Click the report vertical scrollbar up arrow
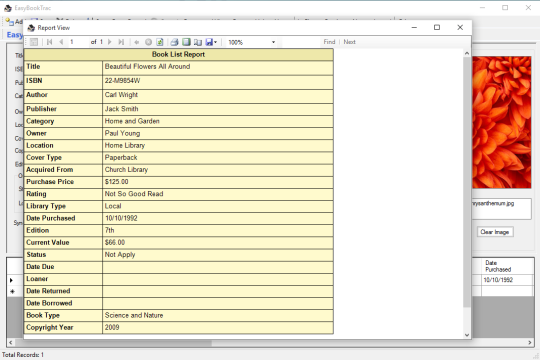 (467, 53)
